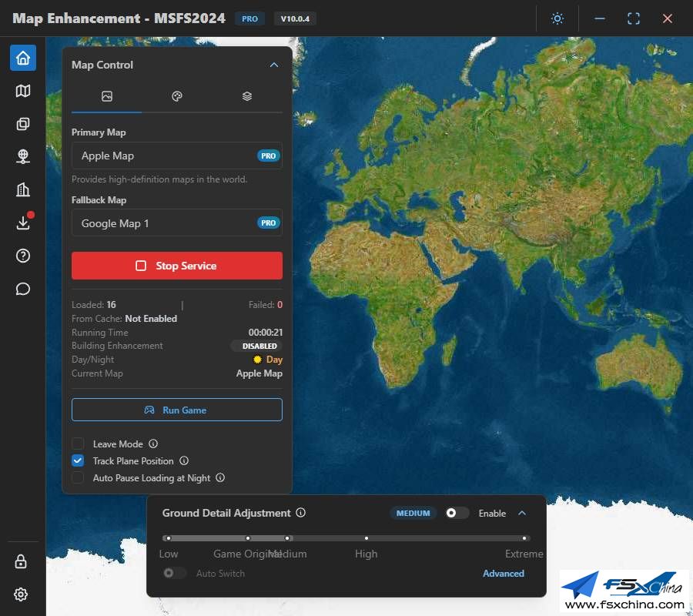The height and width of the screenshot is (616, 693).
Task: Show Track Plane Position info icon
Action: [184, 461]
